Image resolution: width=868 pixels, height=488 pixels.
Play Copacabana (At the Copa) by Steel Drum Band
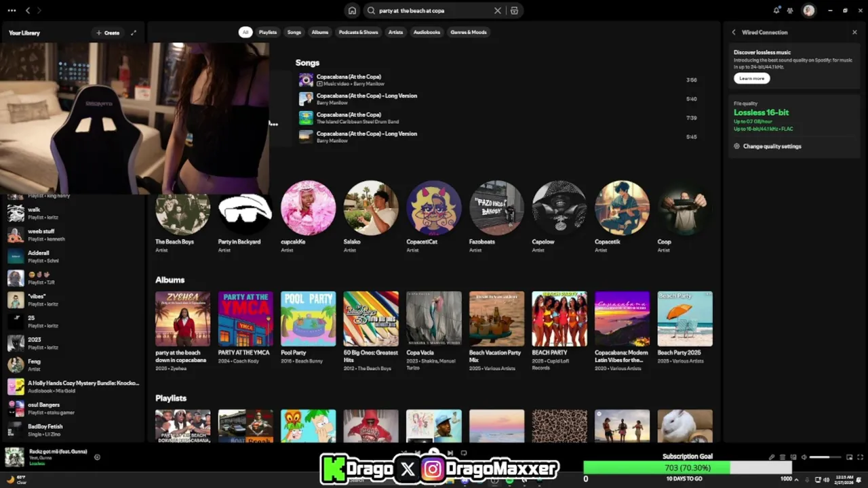(498, 118)
